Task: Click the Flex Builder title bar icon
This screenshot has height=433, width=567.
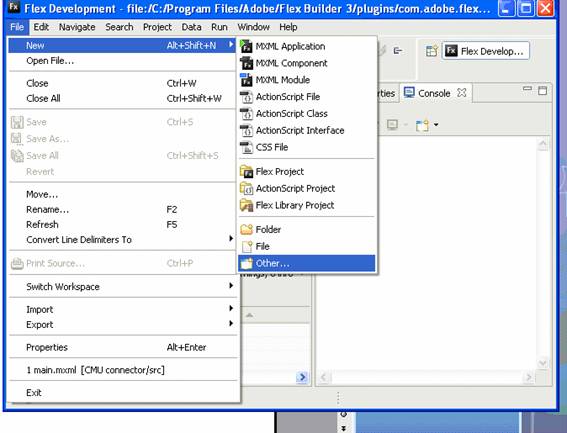Action: (x=14, y=7)
